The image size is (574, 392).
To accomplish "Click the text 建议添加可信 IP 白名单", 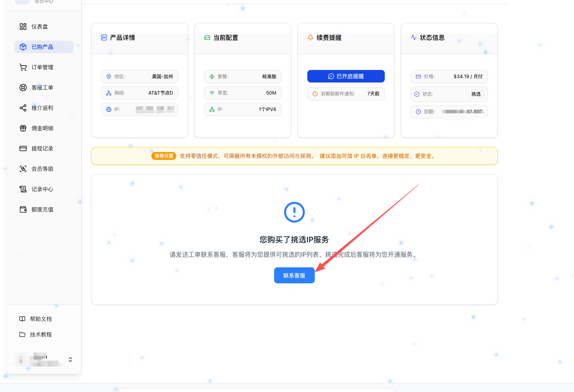I will [x=348, y=156].
